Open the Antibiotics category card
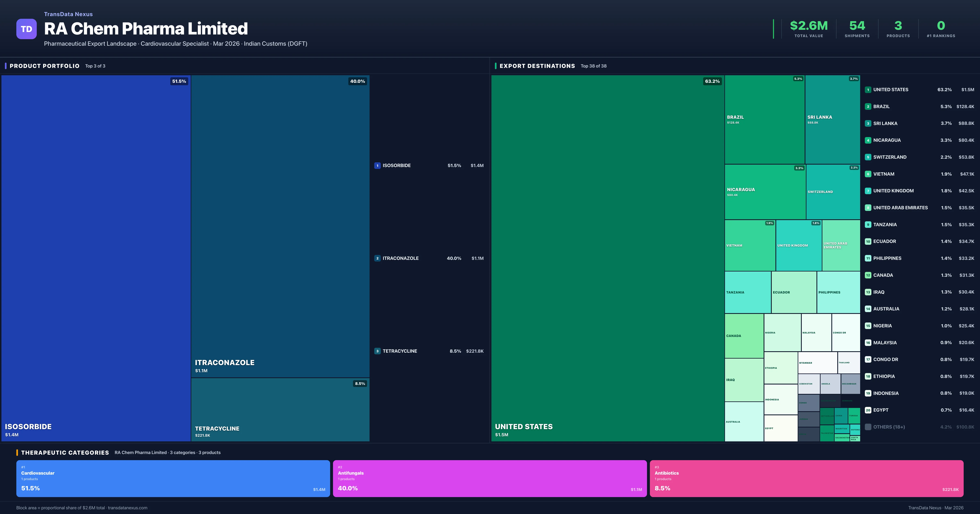The width and height of the screenshot is (980, 514). click(x=806, y=478)
